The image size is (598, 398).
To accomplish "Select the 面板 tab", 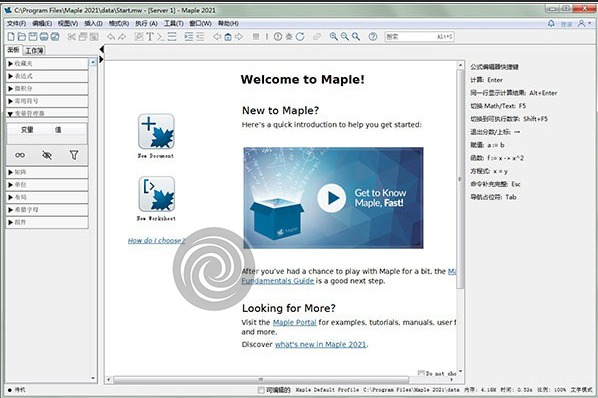I will (x=13, y=50).
